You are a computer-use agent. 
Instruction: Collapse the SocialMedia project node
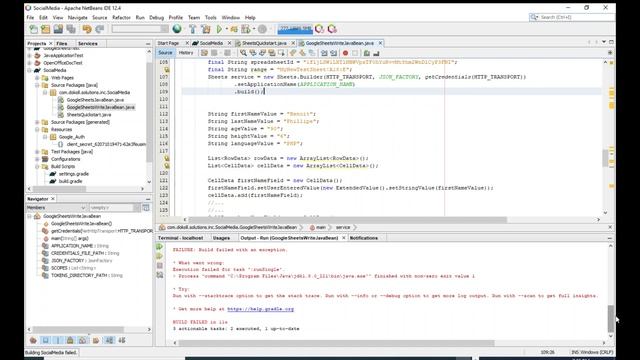click(x=30, y=70)
